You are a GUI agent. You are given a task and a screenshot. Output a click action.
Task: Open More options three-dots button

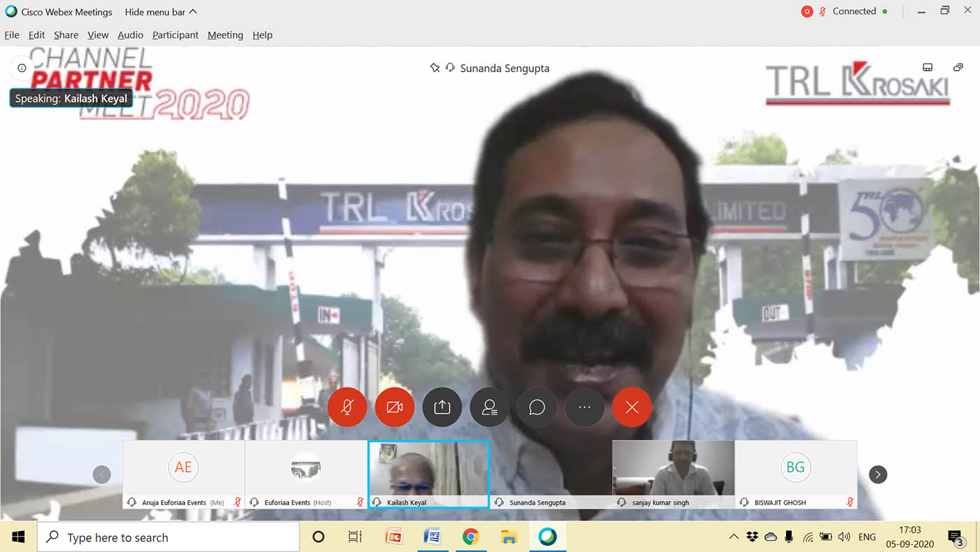click(x=584, y=407)
